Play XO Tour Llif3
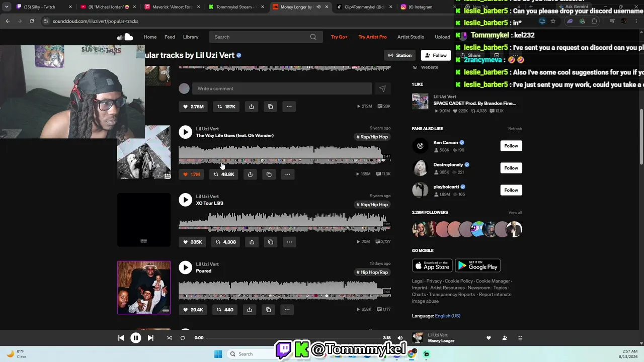 [x=185, y=200]
